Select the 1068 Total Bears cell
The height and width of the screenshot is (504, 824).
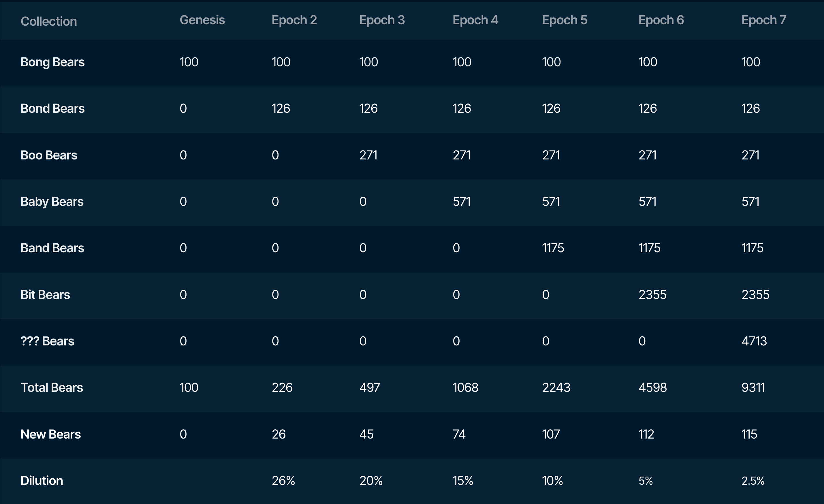tap(465, 388)
